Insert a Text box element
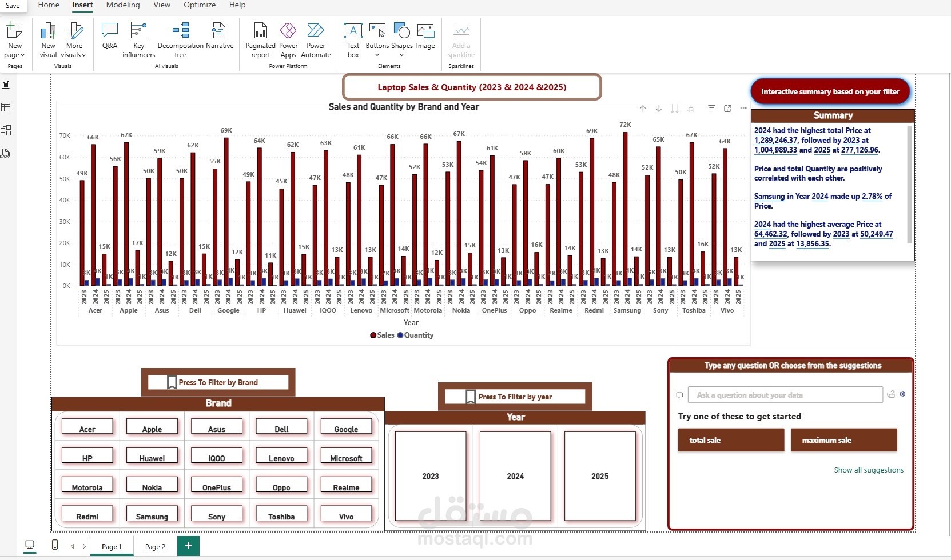951x560 pixels. (x=353, y=40)
